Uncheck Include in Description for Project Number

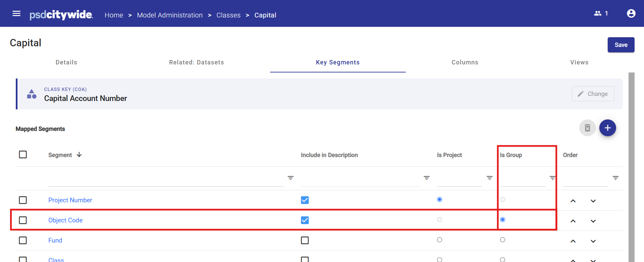tap(305, 200)
